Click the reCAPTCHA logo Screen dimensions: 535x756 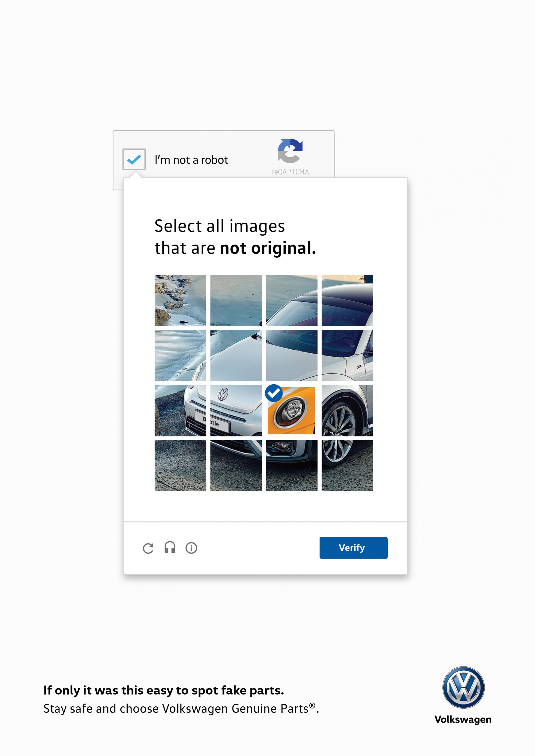point(290,151)
